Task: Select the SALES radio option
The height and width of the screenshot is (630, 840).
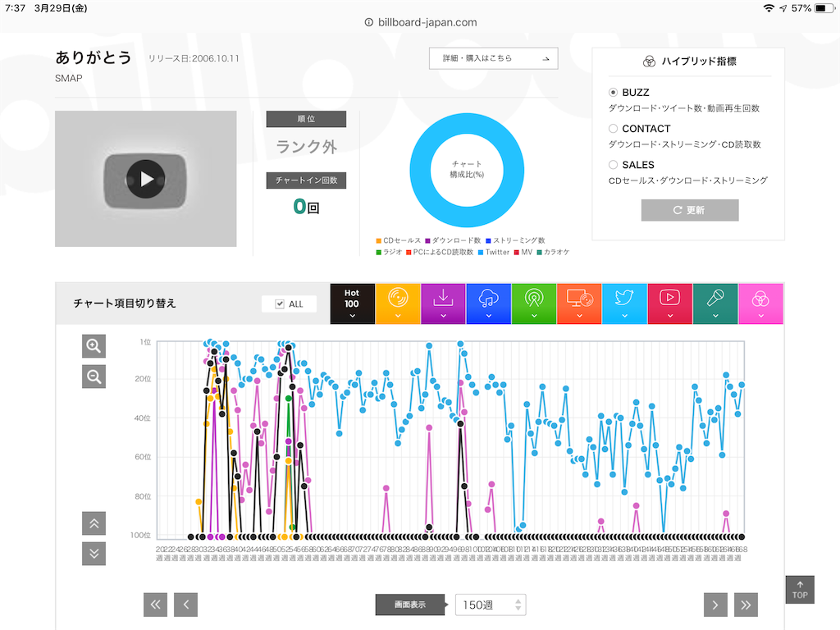Action: tap(614, 164)
